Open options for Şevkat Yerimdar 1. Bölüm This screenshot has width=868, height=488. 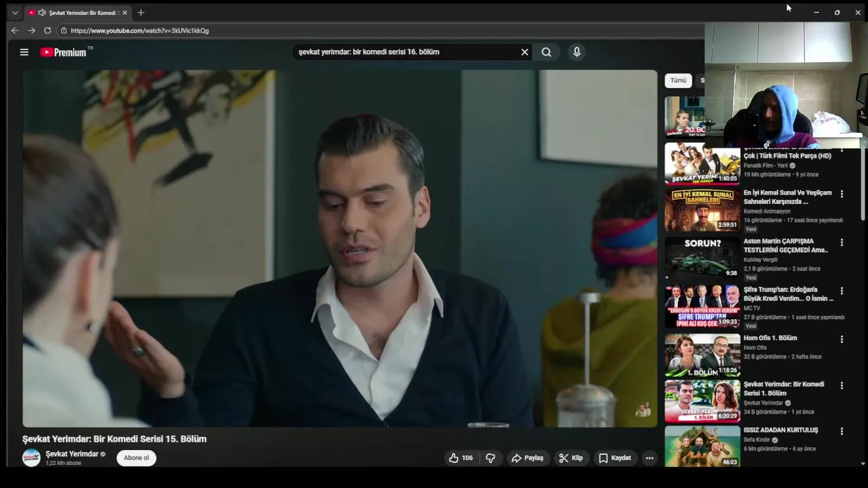(x=842, y=385)
